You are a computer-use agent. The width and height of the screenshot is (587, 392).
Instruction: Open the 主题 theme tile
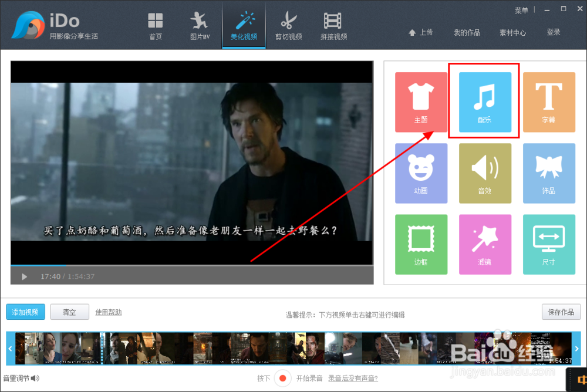click(421, 102)
